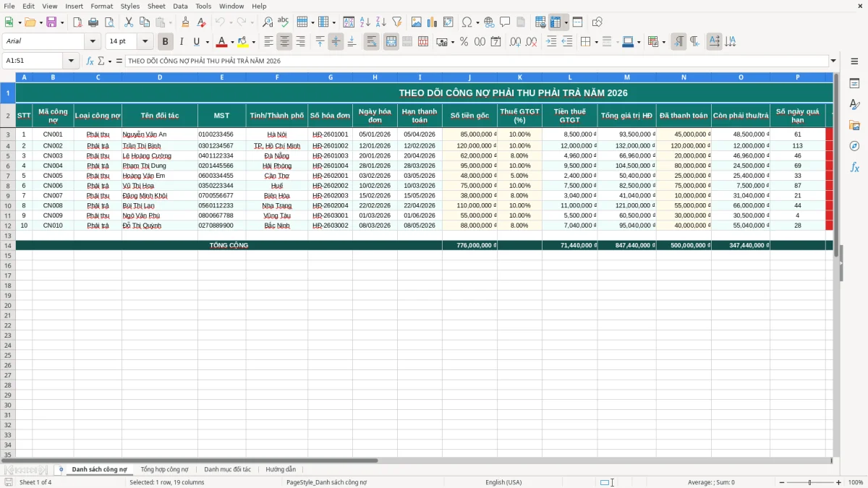Adjust the zoom slider
868x488 pixels.
(x=809, y=482)
